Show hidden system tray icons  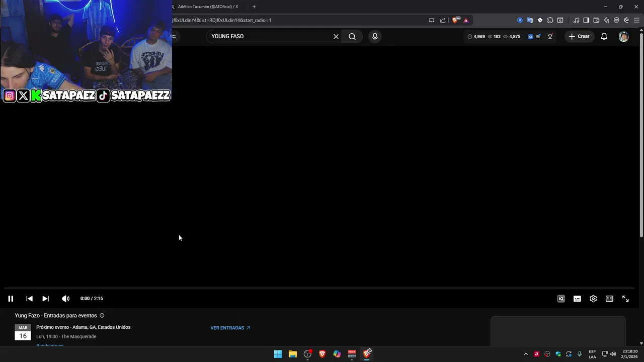click(x=526, y=354)
